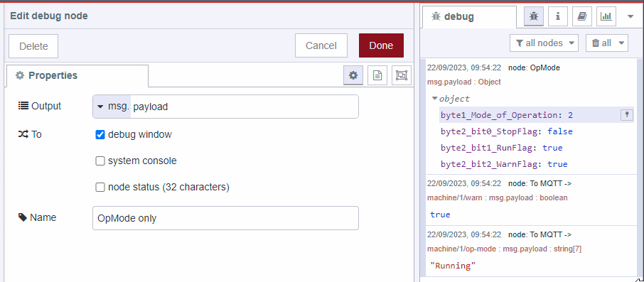
Task: Open node appearance settings icon
Action: [402, 75]
